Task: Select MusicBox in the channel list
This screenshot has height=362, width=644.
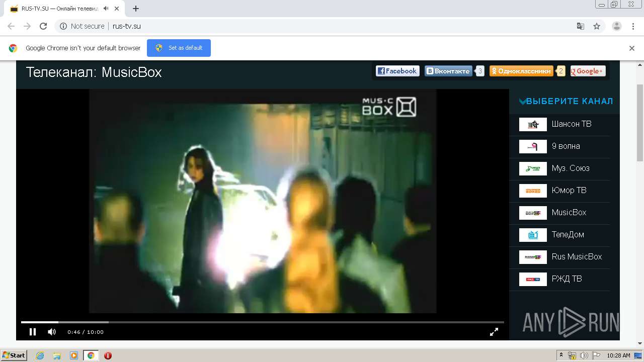Action: [x=569, y=213]
